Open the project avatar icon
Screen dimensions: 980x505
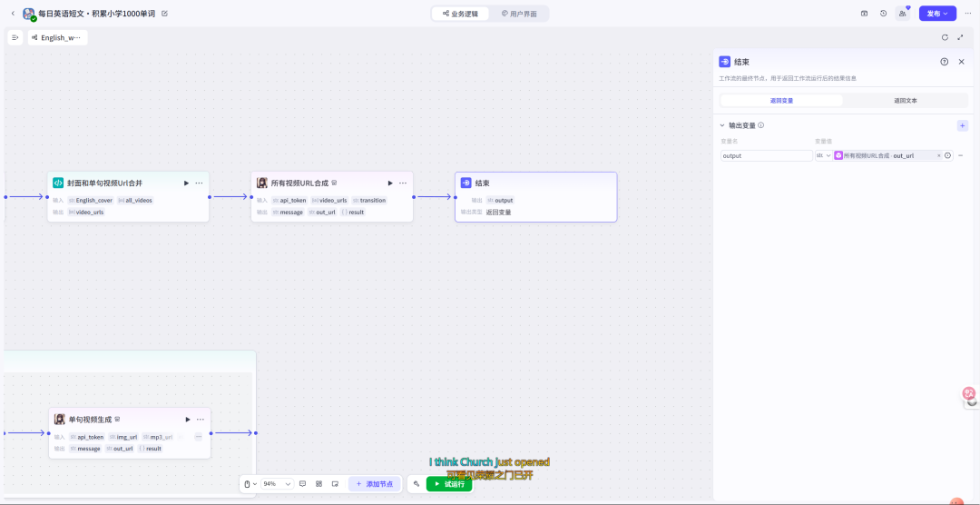pyautogui.click(x=29, y=14)
